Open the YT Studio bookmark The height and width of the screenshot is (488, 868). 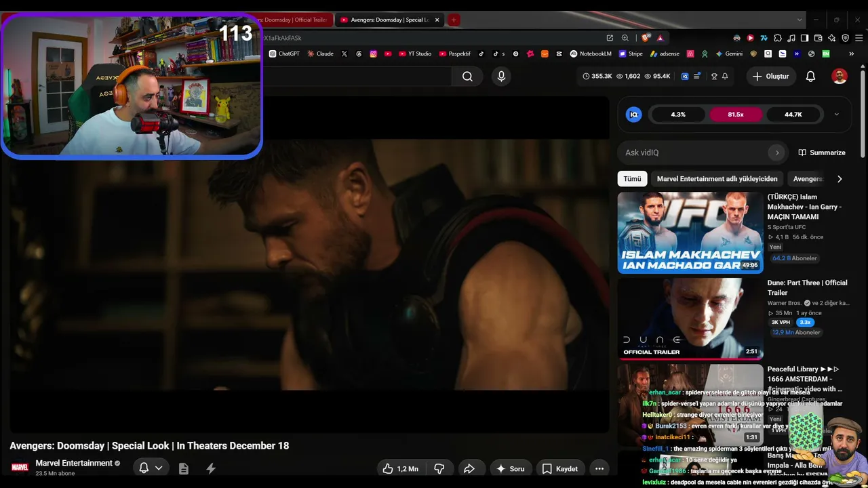[414, 54]
